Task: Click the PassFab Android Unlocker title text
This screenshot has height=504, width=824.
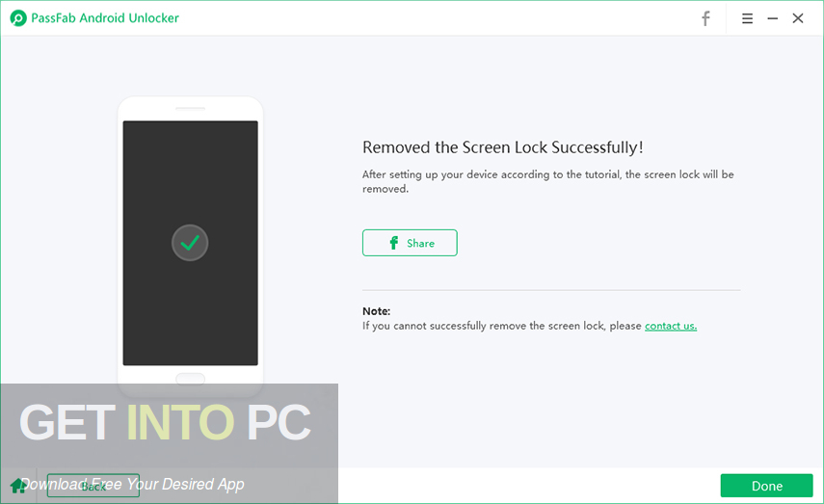Action: [x=105, y=18]
